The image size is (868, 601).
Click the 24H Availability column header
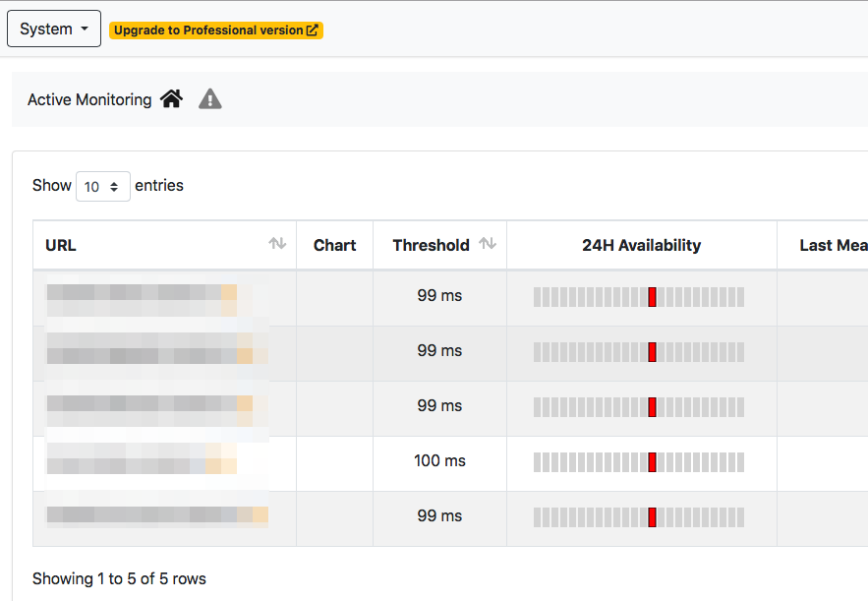[x=641, y=244]
